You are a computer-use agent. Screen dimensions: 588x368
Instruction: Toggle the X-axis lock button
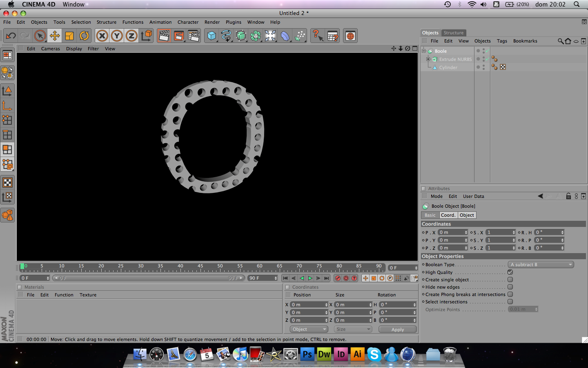pos(102,36)
